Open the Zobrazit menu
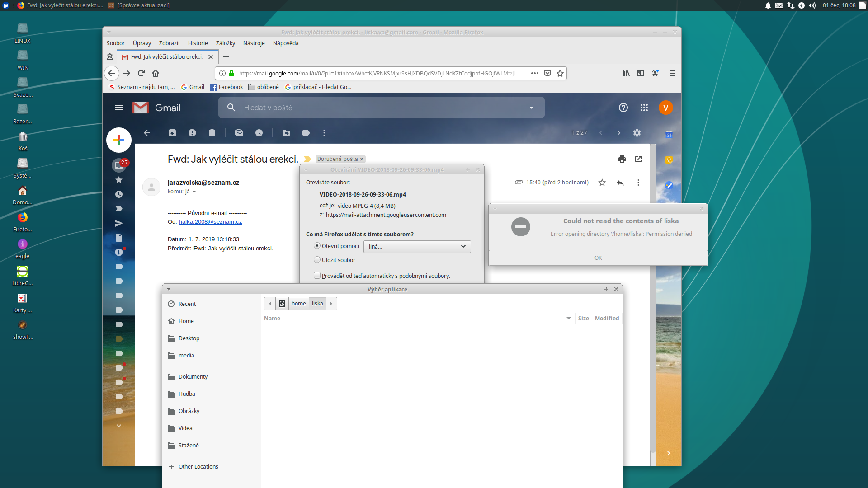Screen dimensions: 868x488 coord(170,43)
